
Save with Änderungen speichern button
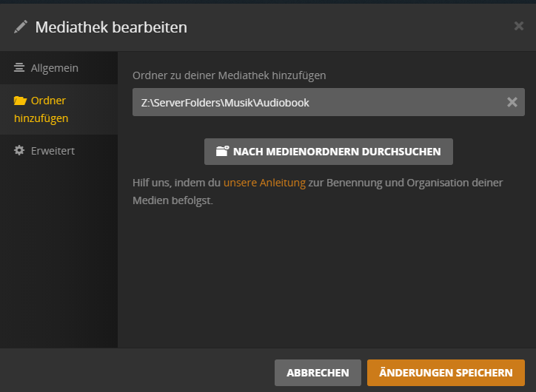click(x=446, y=373)
